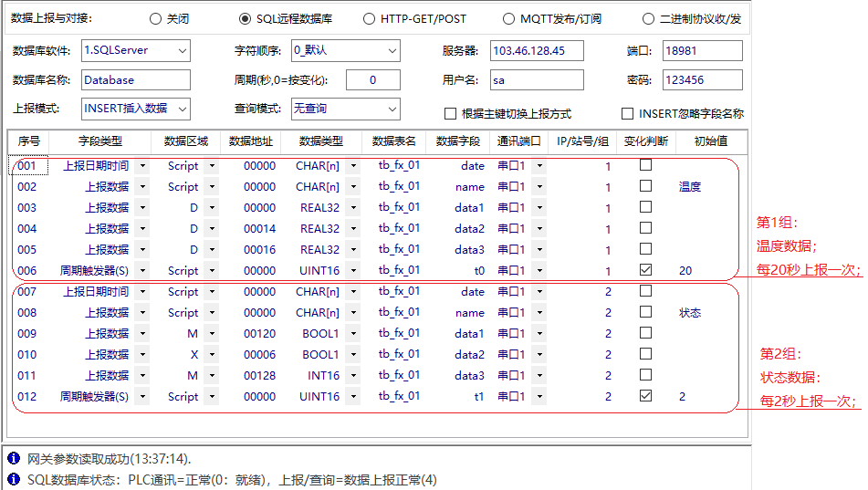Viewport: 868px width, 490px height.
Task: Expand the 查询模式 dropdown
Action: 391,109
